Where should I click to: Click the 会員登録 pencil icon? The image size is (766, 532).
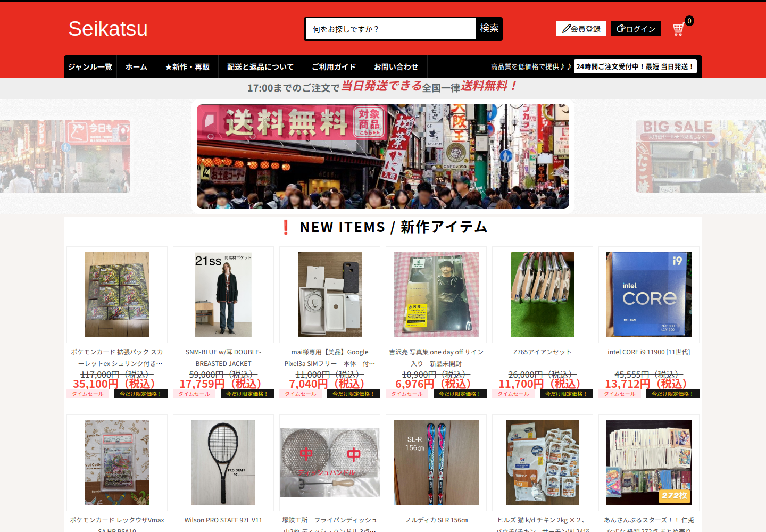567,29
